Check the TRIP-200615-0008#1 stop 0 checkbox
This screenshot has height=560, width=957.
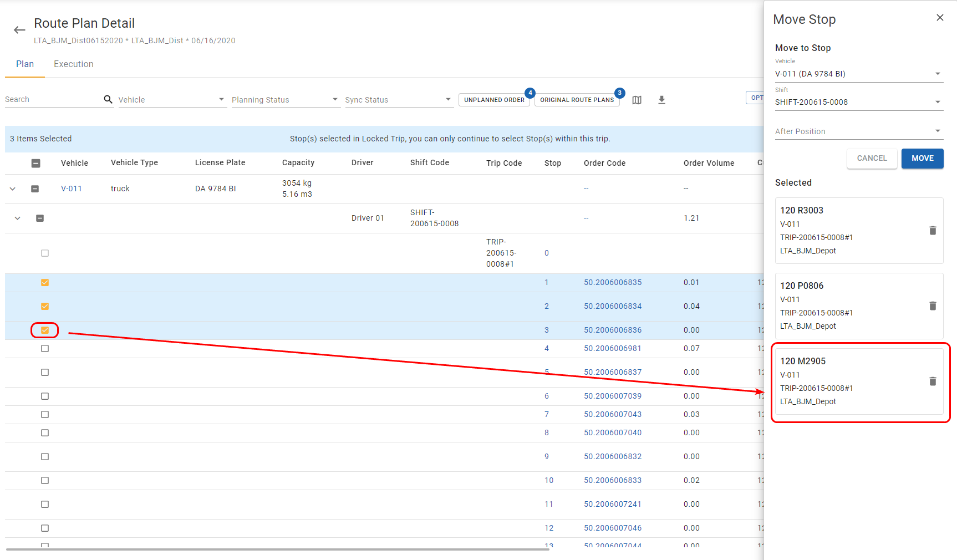tap(45, 253)
